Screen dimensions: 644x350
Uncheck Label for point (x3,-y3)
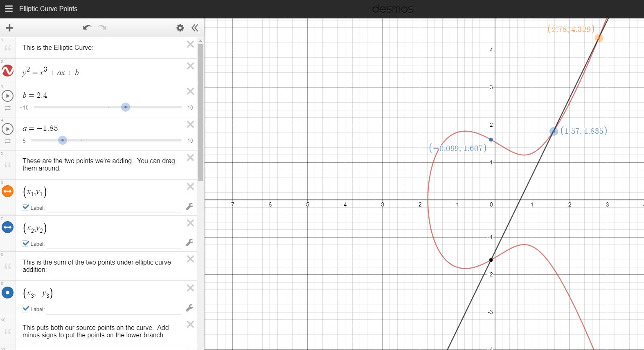click(25, 309)
